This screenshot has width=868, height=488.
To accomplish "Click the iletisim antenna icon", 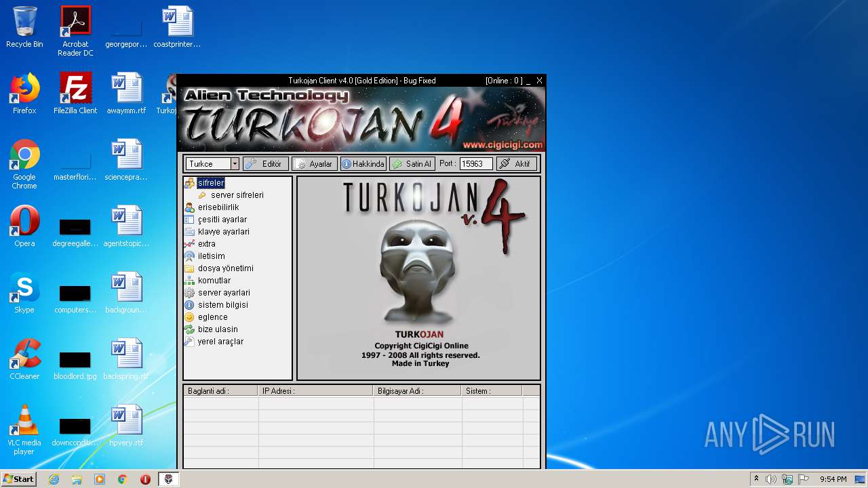I will 189,256.
